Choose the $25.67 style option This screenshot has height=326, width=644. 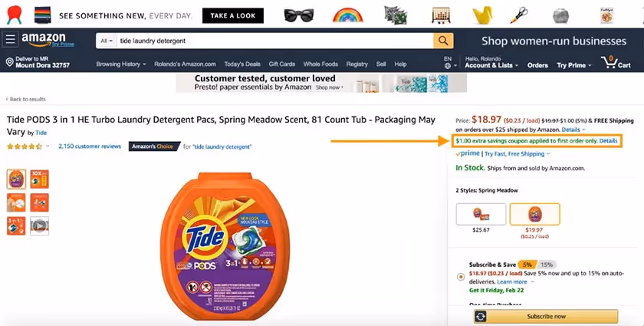click(x=481, y=214)
